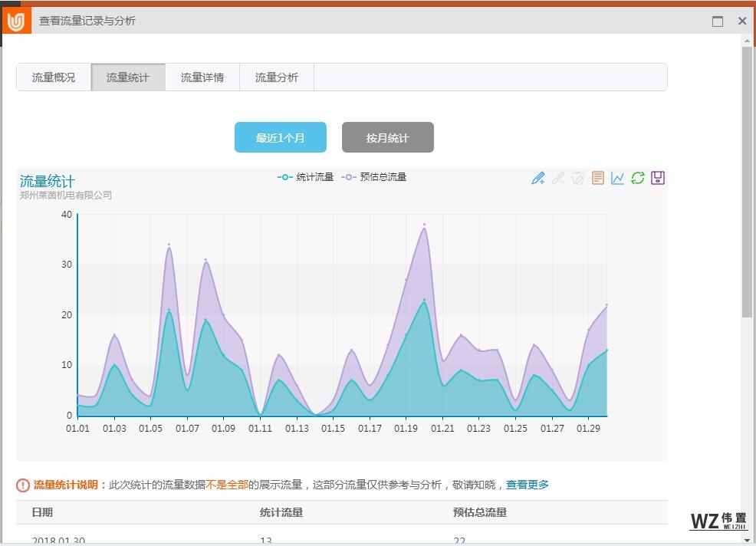Open the 流量详情 tab

tap(202, 77)
